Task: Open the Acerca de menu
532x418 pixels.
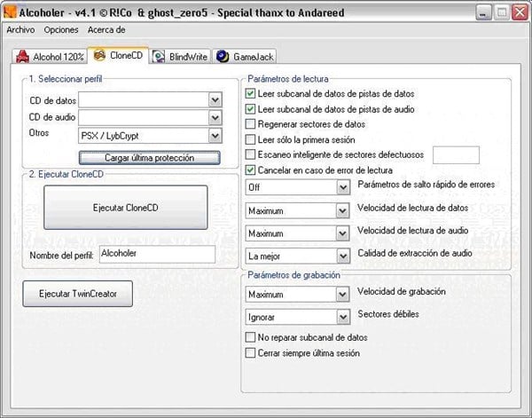Action: (106, 30)
